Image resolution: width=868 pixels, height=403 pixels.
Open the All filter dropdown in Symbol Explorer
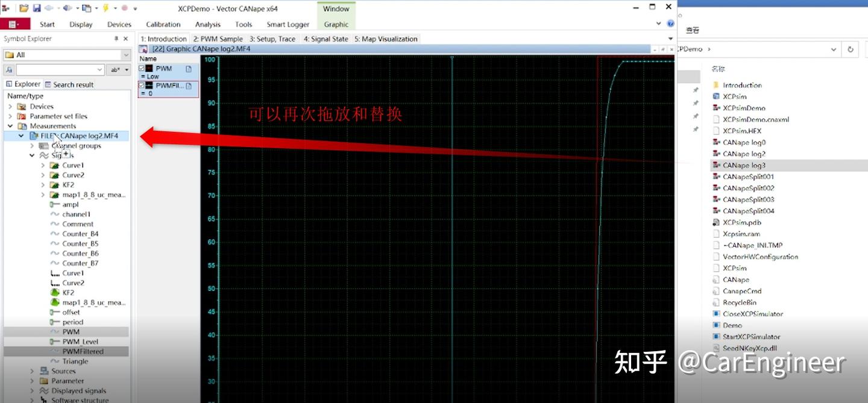127,55
